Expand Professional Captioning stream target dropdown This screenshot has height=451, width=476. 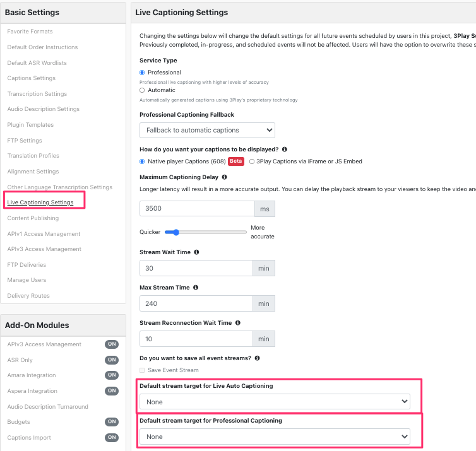coord(275,436)
